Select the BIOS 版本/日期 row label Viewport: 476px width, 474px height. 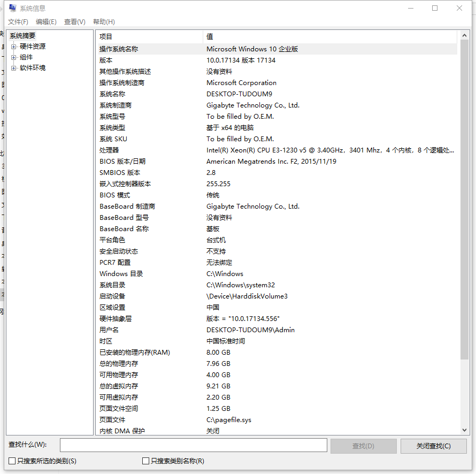pyautogui.click(x=122, y=162)
